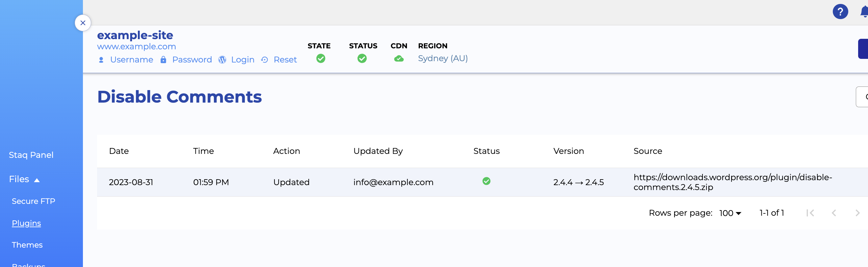The width and height of the screenshot is (868, 267).
Task: Click the green STATUS checkmark icon
Action: [362, 59]
